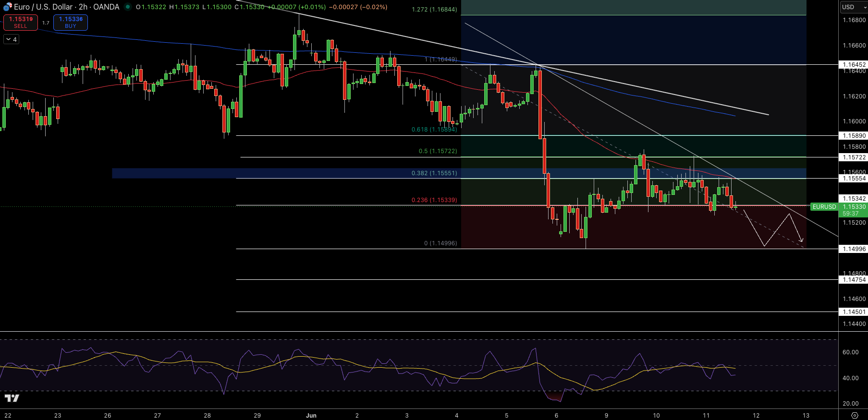Click the 0.236 (1.15339) Fibonacci label
The image size is (868, 420).
tap(434, 200)
